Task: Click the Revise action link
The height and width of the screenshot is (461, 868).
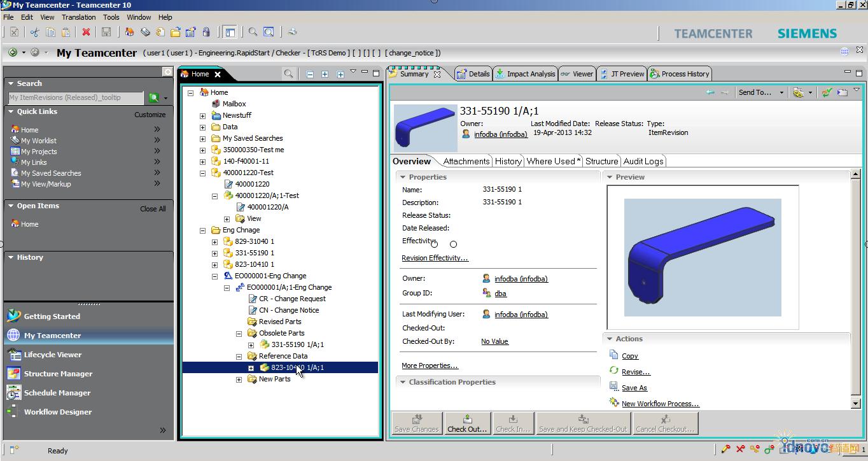Action: pyautogui.click(x=636, y=372)
